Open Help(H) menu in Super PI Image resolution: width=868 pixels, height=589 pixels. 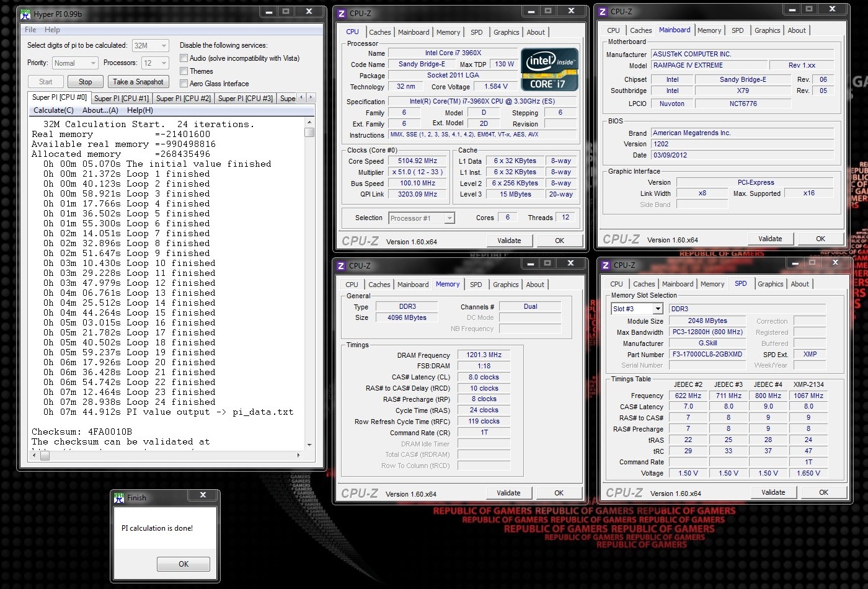pos(140,110)
